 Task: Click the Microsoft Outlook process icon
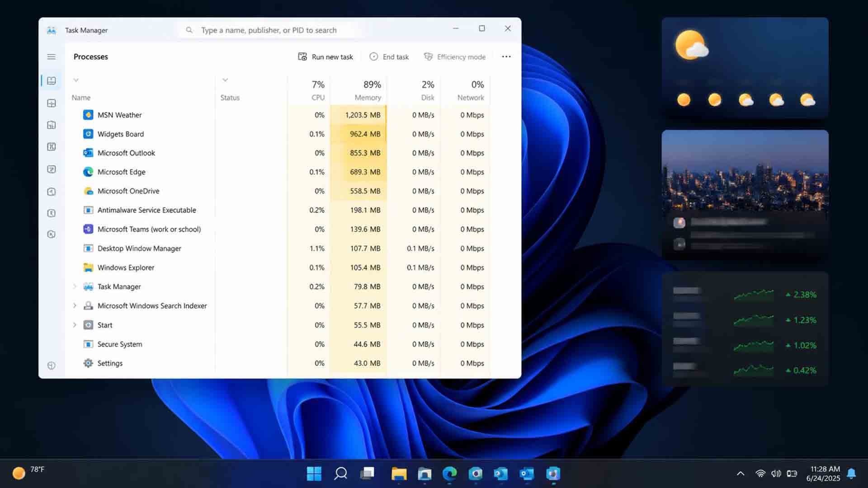(x=88, y=153)
